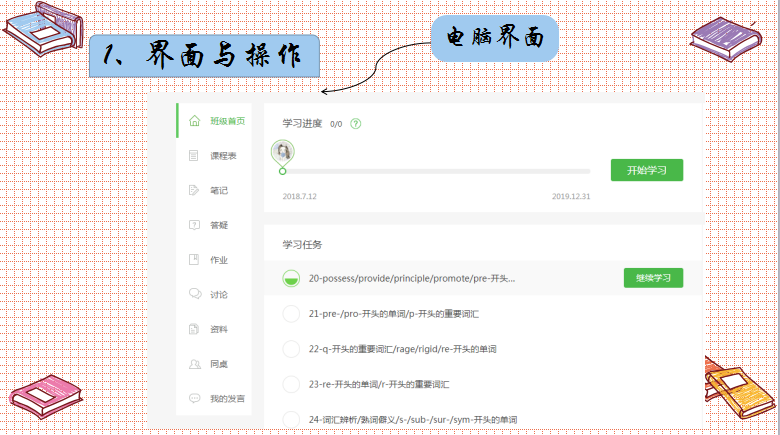Click the 答疑 question box icon

tap(194, 225)
